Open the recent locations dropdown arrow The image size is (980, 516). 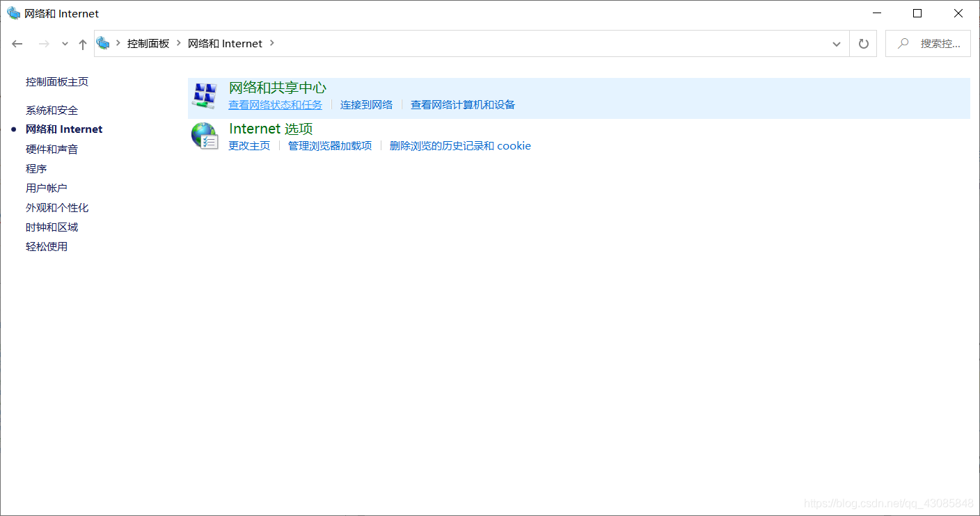tap(65, 44)
